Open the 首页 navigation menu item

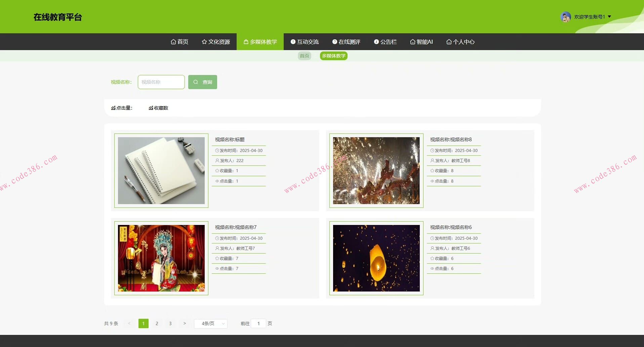tap(179, 42)
